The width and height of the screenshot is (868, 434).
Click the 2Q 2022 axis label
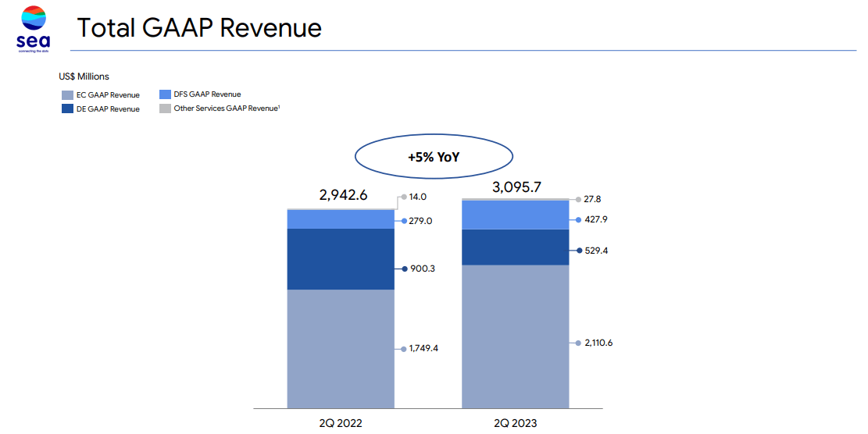[x=341, y=423]
